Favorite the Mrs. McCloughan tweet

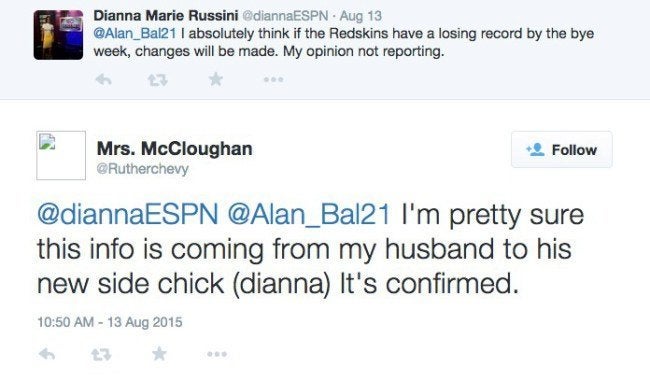(x=159, y=354)
